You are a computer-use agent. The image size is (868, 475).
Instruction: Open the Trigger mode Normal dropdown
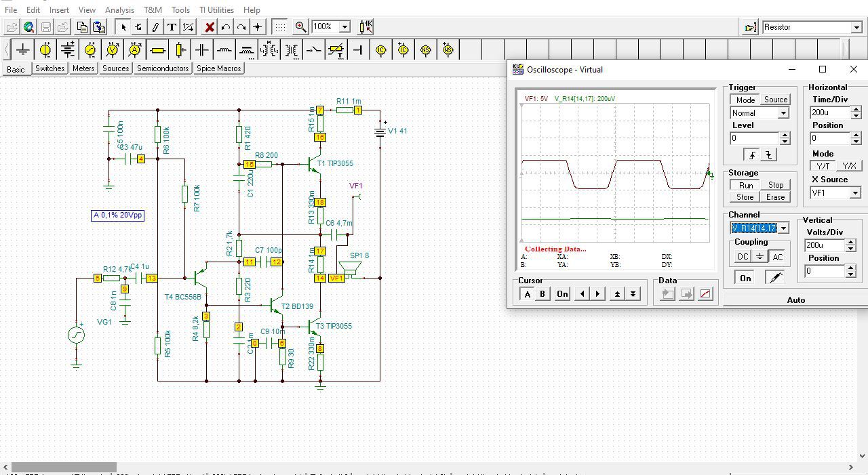(783, 113)
